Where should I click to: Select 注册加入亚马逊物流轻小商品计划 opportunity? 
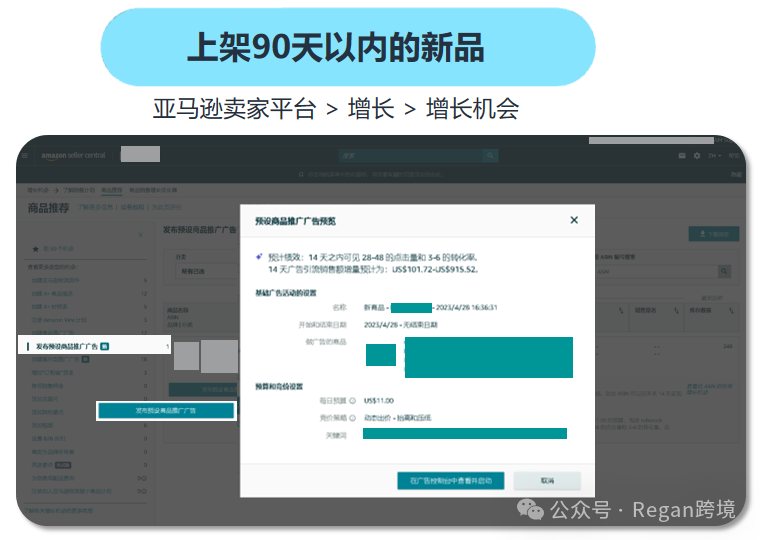(x=71, y=491)
